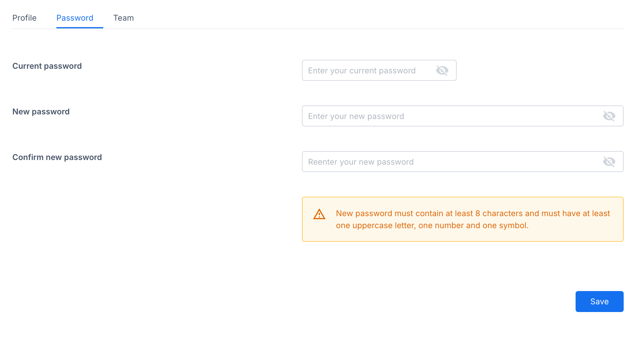
Task: Click the "Current password" label
Action: coord(47,66)
